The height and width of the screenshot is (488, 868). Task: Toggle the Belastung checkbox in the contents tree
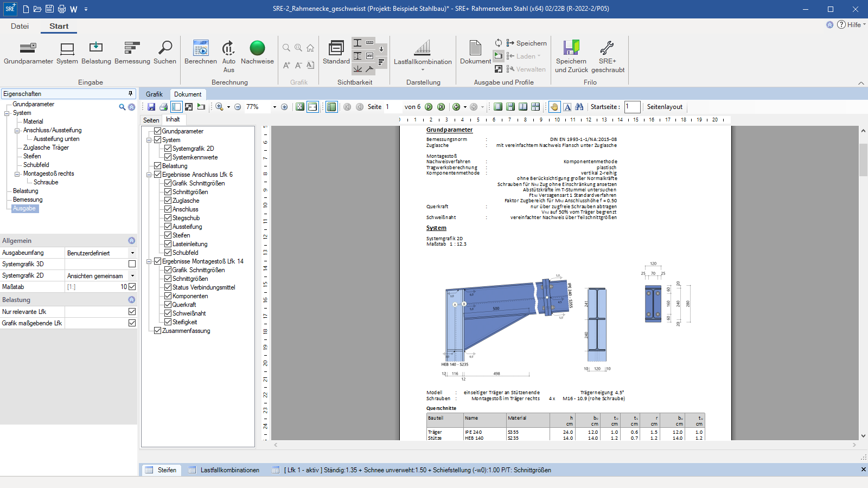coord(157,166)
